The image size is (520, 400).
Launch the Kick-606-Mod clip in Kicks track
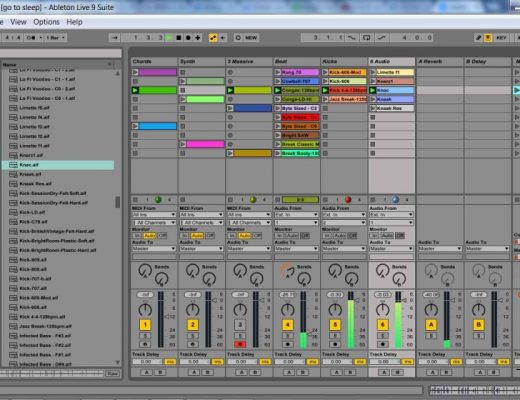pos(325,72)
